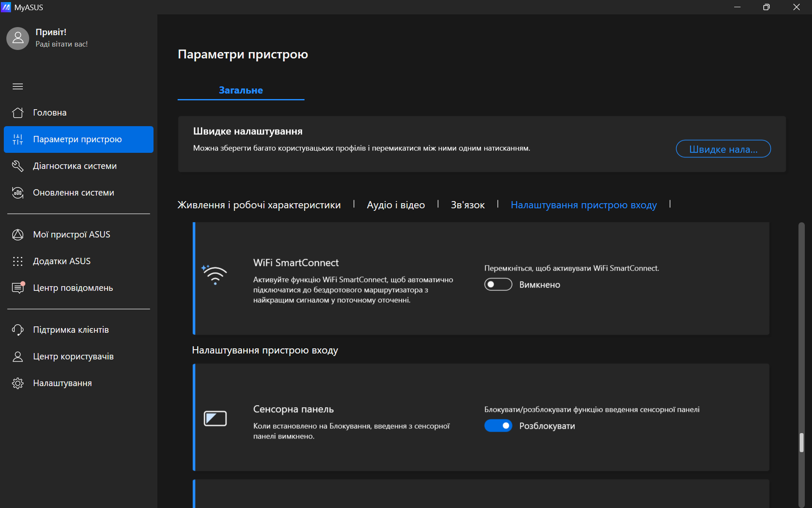812x508 pixels.
Task: Open Центр користувачів in sidebar
Action: tap(73, 356)
